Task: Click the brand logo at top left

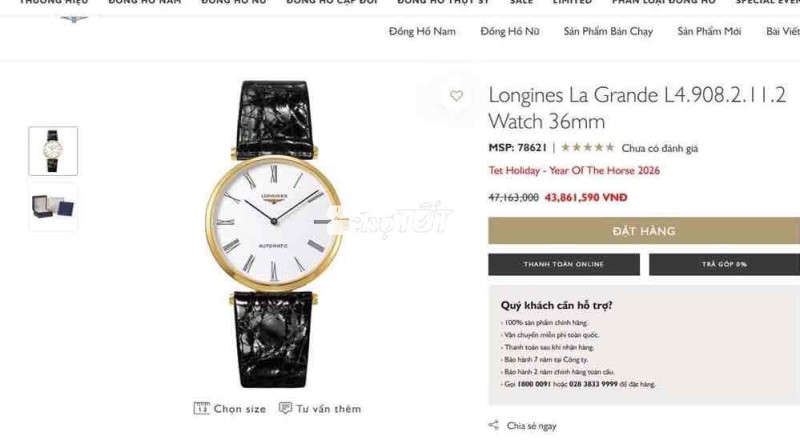Action: pos(74,19)
